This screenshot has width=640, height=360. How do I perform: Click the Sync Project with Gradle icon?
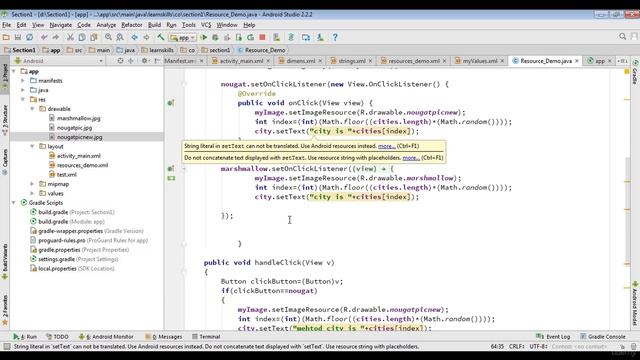pos(291,37)
